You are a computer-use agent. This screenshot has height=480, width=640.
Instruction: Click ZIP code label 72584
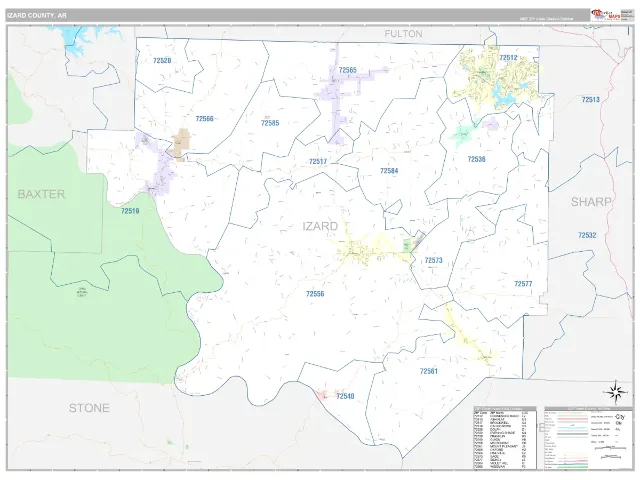coord(389,171)
